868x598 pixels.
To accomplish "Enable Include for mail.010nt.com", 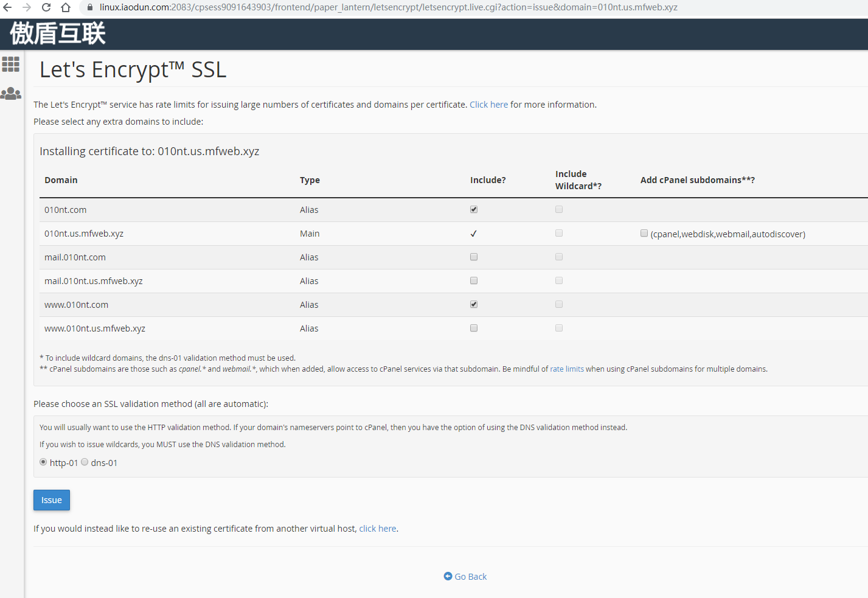I will pyautogui.click(x=474, y=257).
